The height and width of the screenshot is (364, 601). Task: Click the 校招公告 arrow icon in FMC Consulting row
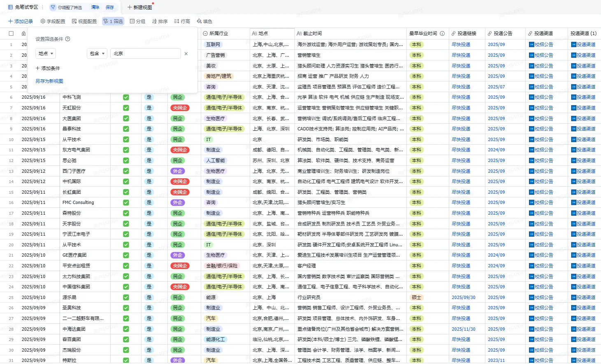531,202
